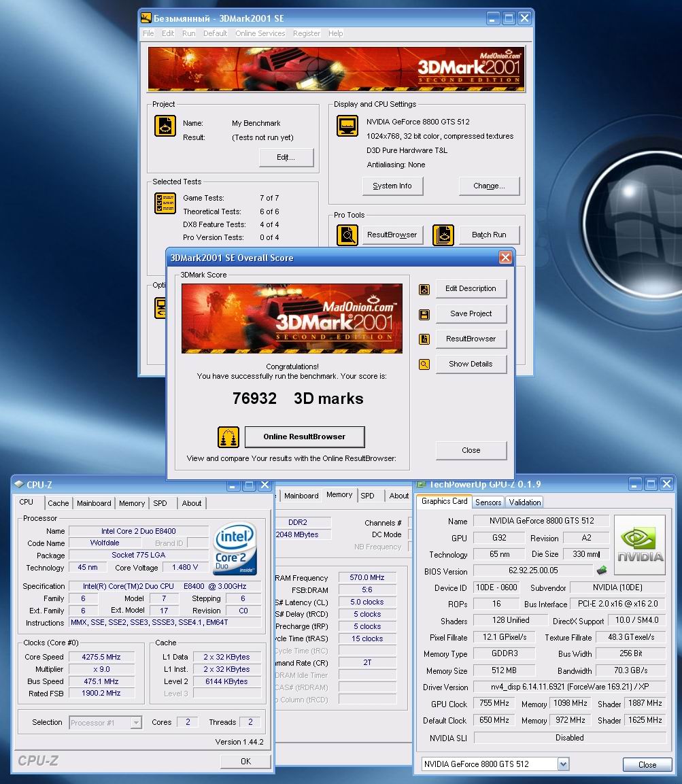Image resolution: width=682 pixels, height=784 pixels.
Task: Click the Change... display settings button
Action: click(x=489, y=186)
